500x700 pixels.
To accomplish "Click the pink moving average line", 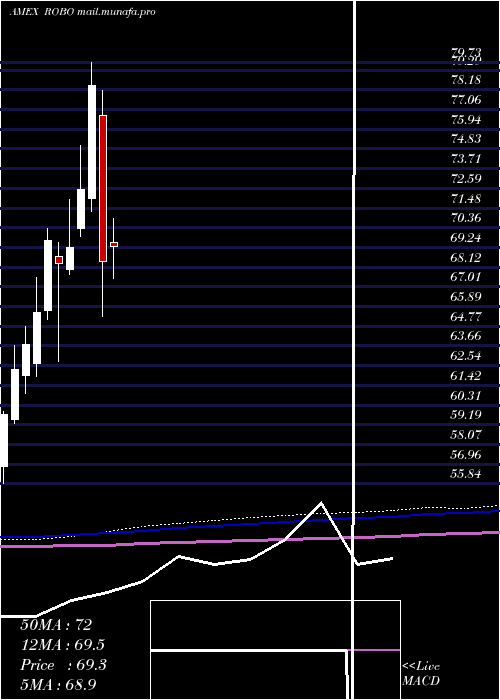I will pyautogui.click(x=250, y=539).
